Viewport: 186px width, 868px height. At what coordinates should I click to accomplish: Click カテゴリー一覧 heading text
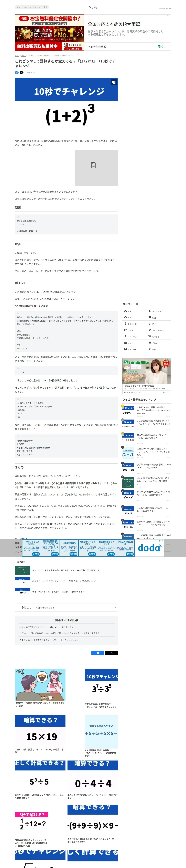[x=130, y=304]
